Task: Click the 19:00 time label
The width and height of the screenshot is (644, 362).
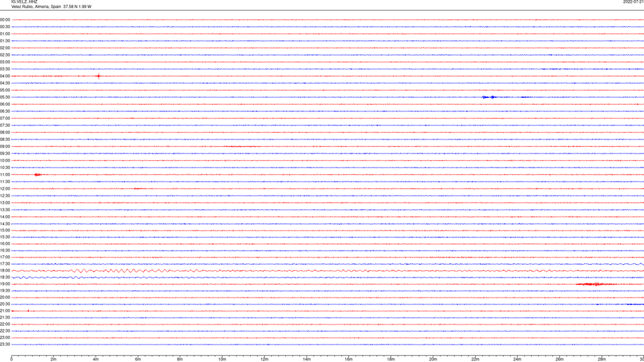Action: click(x=5, y=284)
